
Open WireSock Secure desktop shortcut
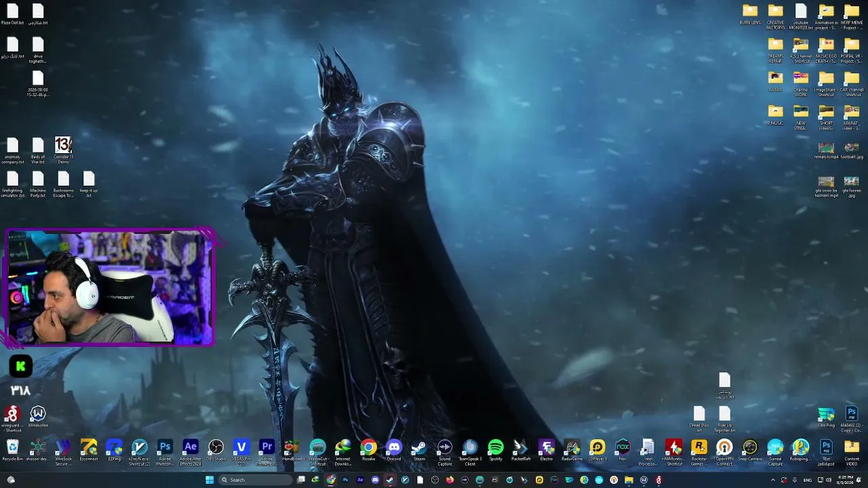[x=63, y=452]
